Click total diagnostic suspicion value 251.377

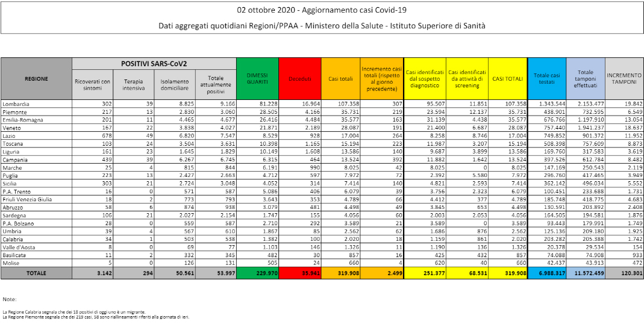433,273
